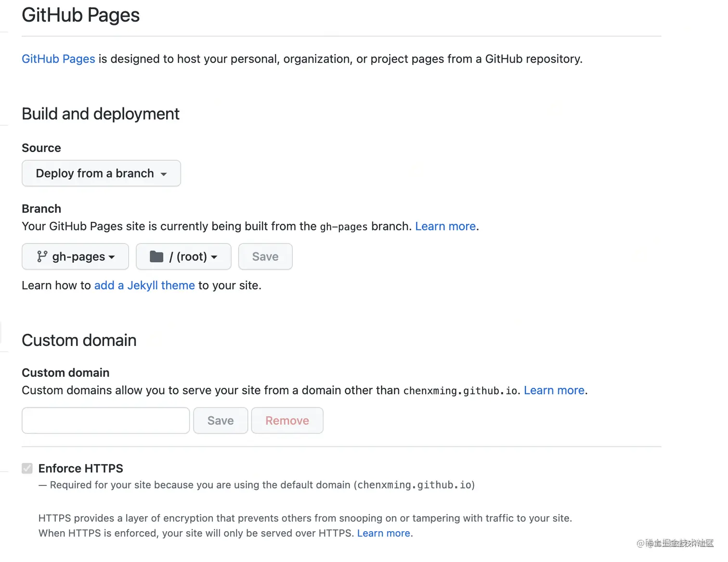Click the branch icon on the gh-pages selector
The height and width of the screenshot is (562, 728).
tap(43, 256)
